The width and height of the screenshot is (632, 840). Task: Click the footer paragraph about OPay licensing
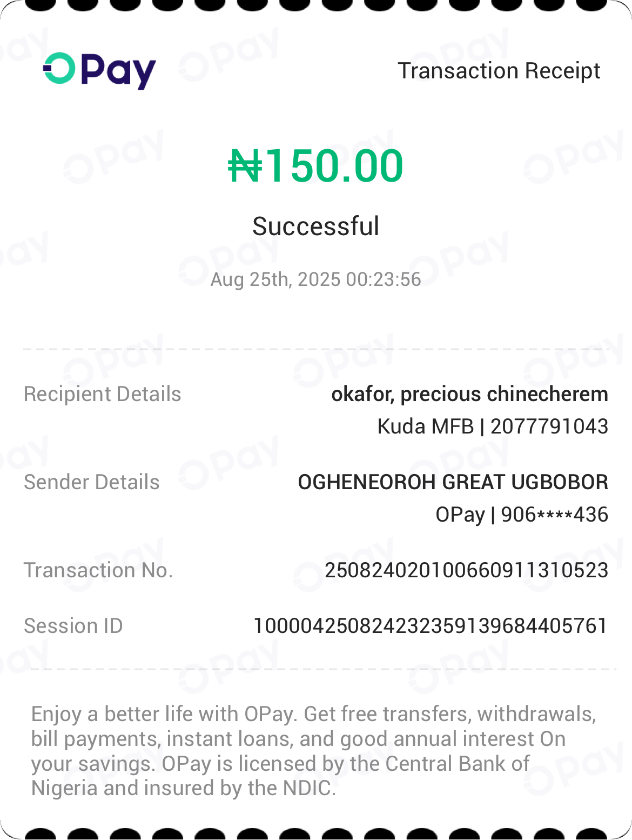(313, 751)
